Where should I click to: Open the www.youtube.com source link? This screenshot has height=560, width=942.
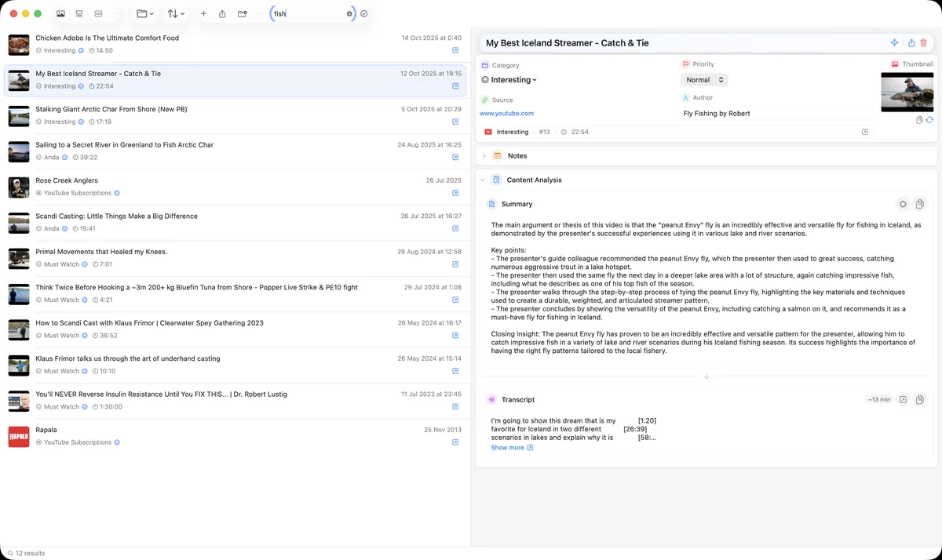pos(506,114)
